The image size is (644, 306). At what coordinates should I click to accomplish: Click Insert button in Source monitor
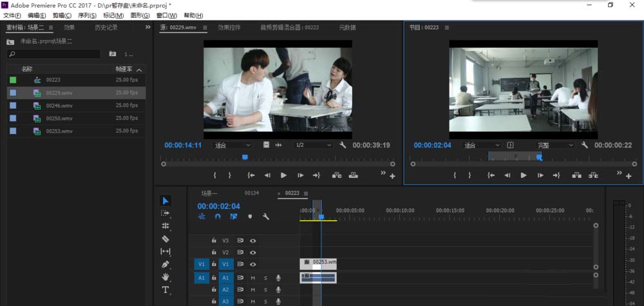tap(337, 175)
